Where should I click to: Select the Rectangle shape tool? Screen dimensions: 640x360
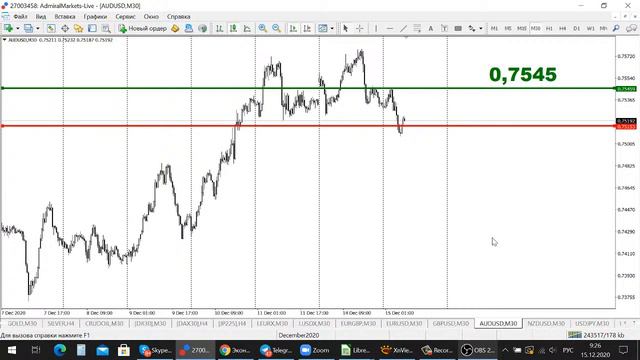point(458,28)
